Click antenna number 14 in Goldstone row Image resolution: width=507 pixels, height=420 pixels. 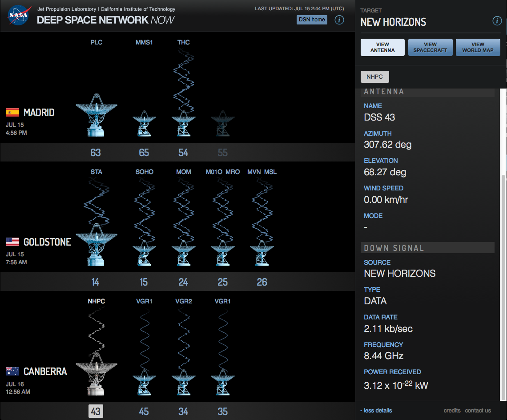(95, 282)
